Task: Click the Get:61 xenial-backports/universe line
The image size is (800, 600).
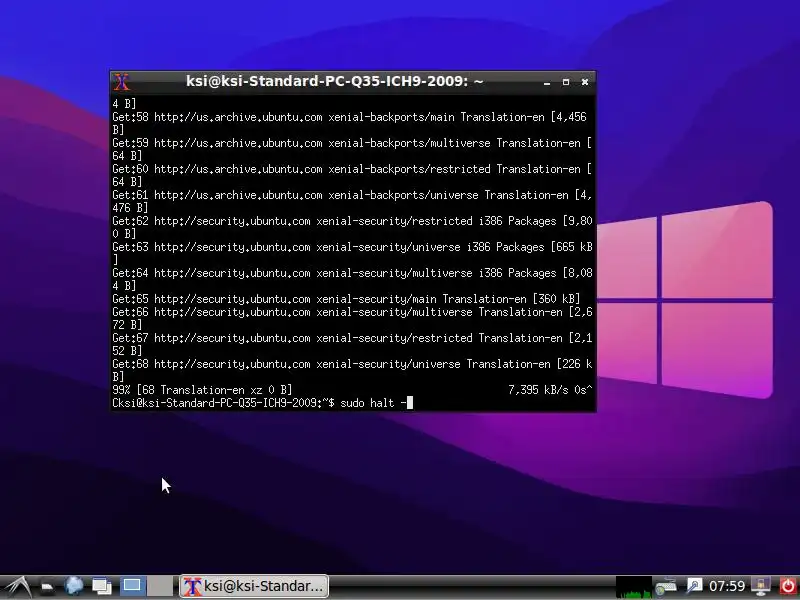Action: tap(352, 202)
